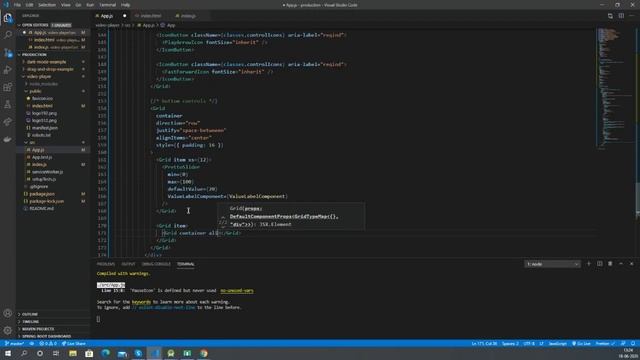Expand the node_modules folder

click(43, 84)
